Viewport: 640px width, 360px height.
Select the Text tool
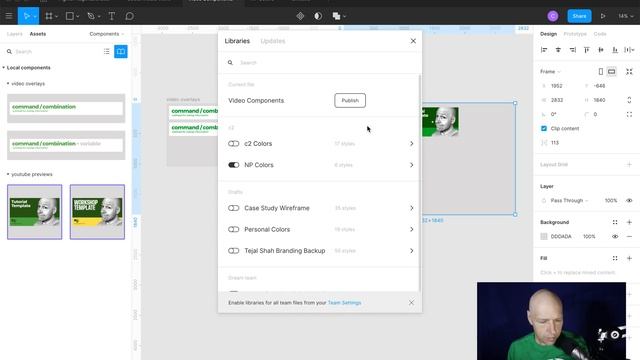click(x=111, y=16)
